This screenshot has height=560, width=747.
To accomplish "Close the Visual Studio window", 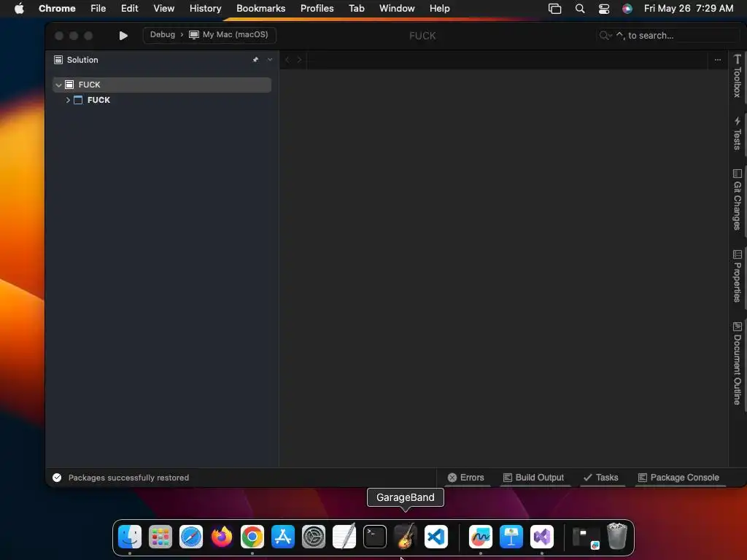I will coord(59,36).
